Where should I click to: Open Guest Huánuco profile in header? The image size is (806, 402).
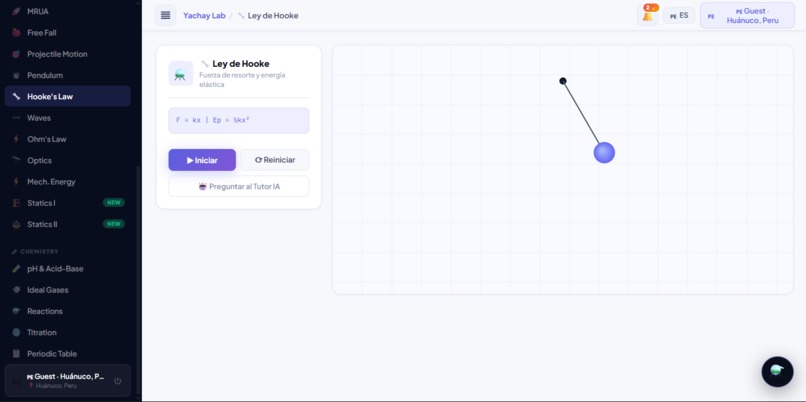coord(747,15)
